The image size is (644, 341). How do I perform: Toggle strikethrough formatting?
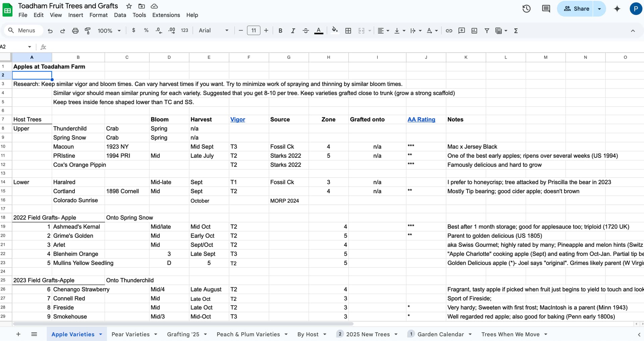(x=306, y=31)
